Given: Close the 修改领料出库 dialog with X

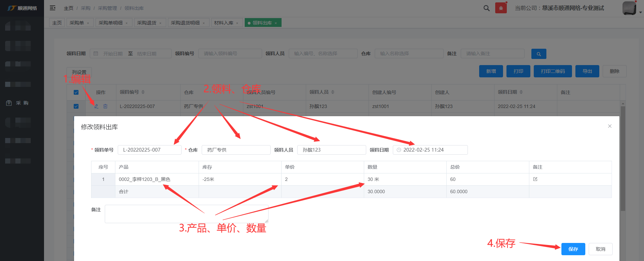Looking at the screenshot, I should (x=610, y=126).
